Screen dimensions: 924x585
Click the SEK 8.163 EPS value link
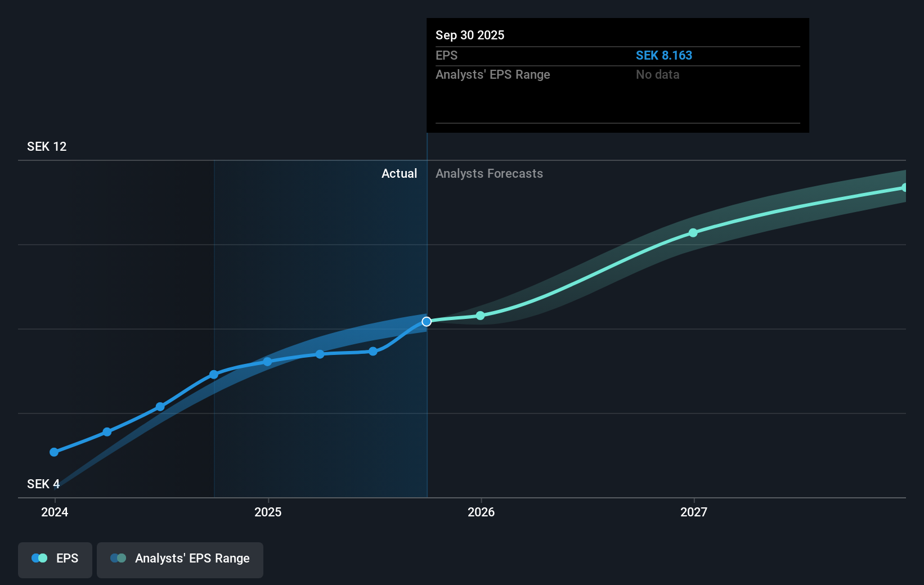click(x=664, y=55)
